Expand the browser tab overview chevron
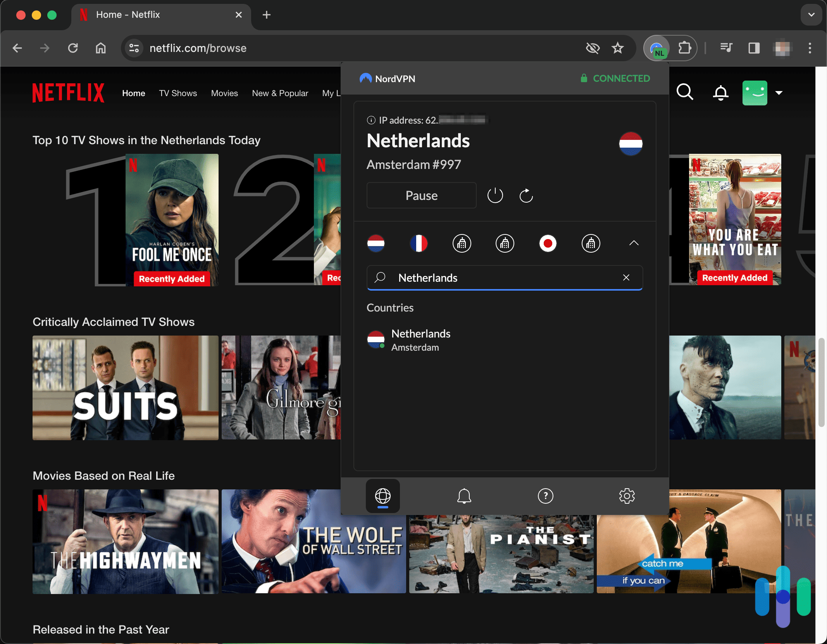This screenshot has width=827, height=644. pyautogui.click(x=811, y=15)
